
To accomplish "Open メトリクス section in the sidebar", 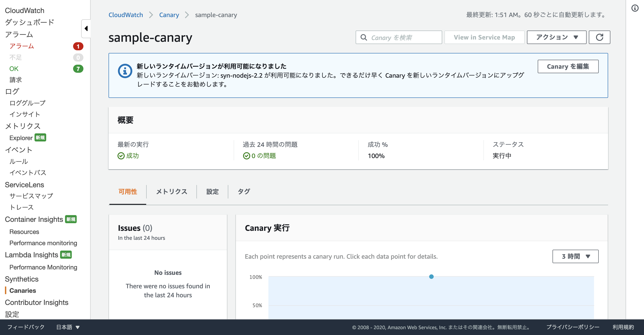I will pos(23,126).
